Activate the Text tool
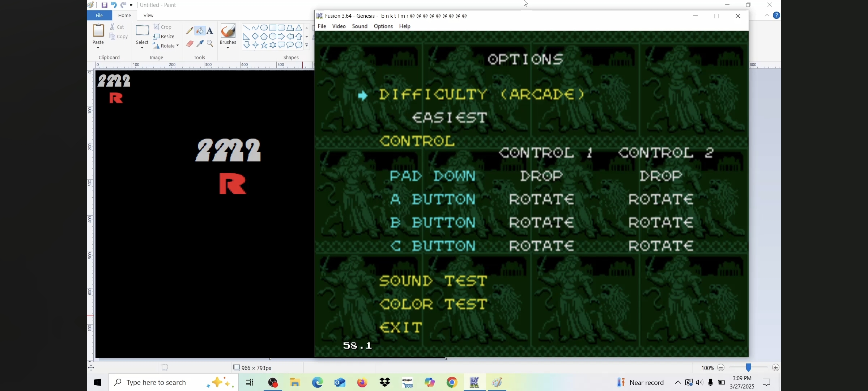Image resolution: width=868 pixels, height=391 pixels. pos(210,31)
